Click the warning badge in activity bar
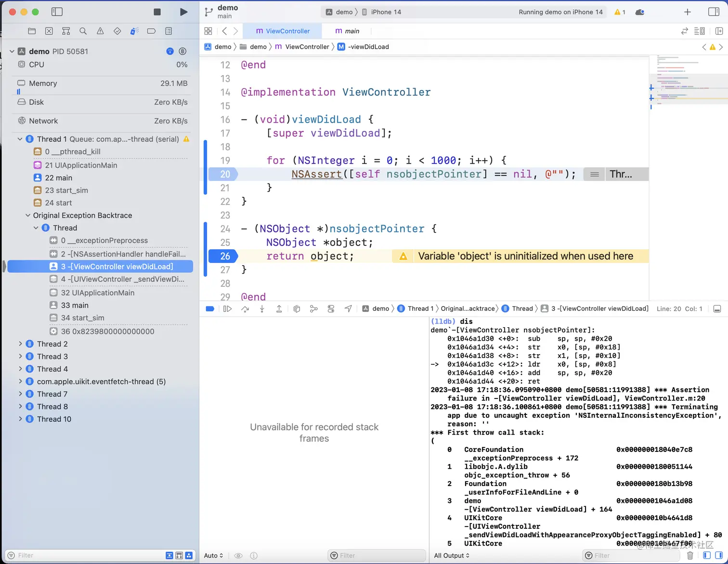Image resolution: width=728 pixels, height=564 pixels. click(620, 12)
